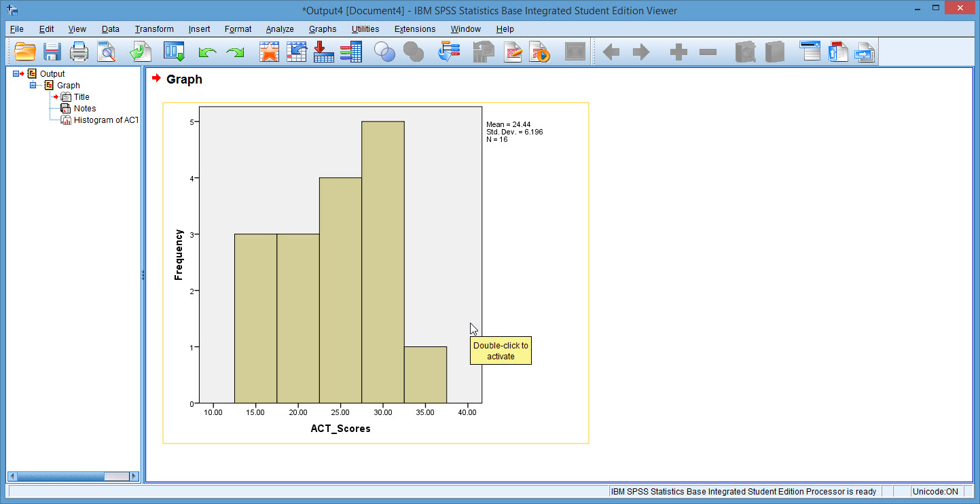
Task: Open the Variables info icon
Action: point(350,52)
